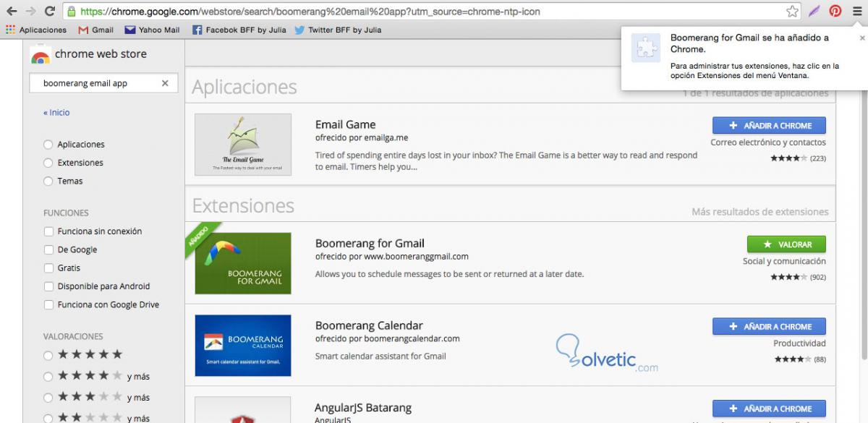Viewport: 868px width, 423px height.
Task: Open the Gmail bookmark
Action: (x=95, y=30)
